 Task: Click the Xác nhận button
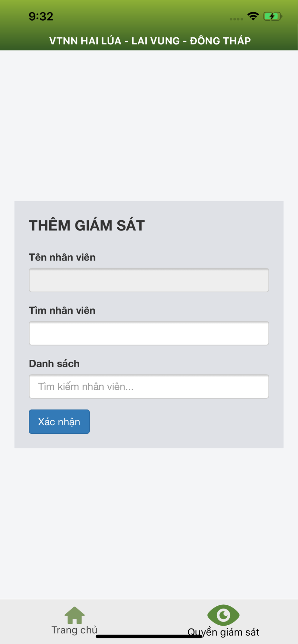click(59, 421)
